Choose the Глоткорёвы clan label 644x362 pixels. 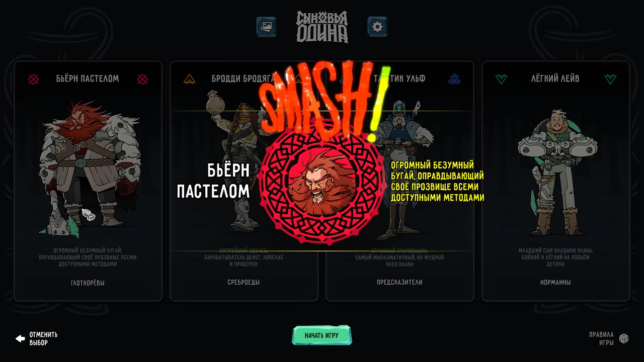coord(88,283)
